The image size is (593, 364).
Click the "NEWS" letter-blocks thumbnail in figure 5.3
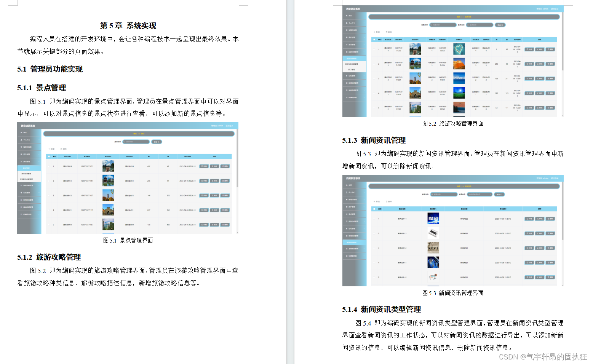coord(433,248)
